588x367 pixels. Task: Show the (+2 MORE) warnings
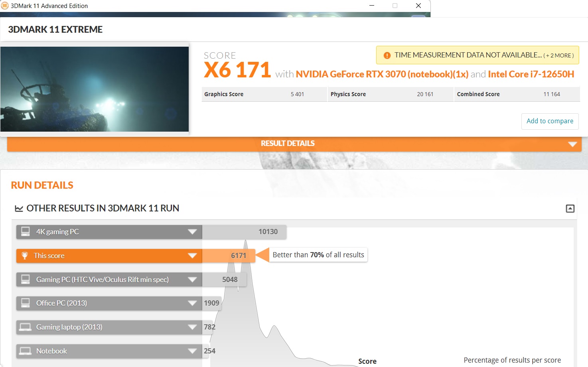pos(558,55)
